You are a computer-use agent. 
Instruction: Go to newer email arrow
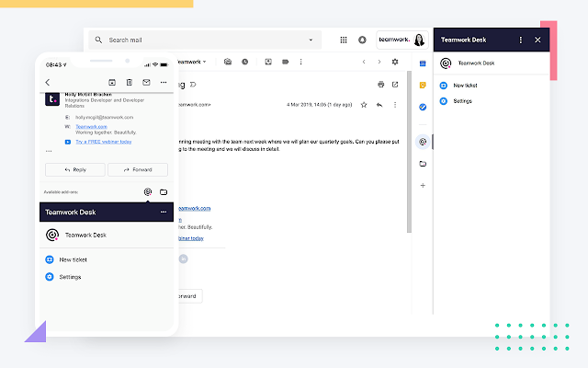click(x=364, y=62)
